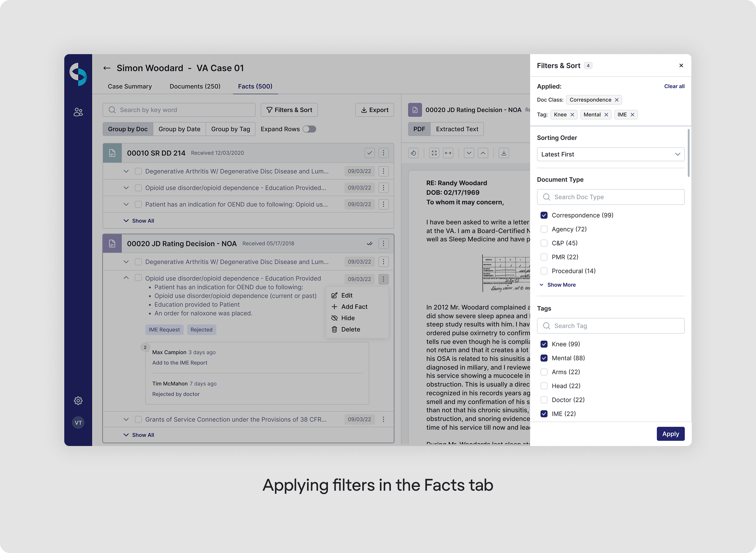Click fit-to-page icon in PDF toolbar
Image resolution: width=756 pixels, height=553 pixels.
point(434,153)
